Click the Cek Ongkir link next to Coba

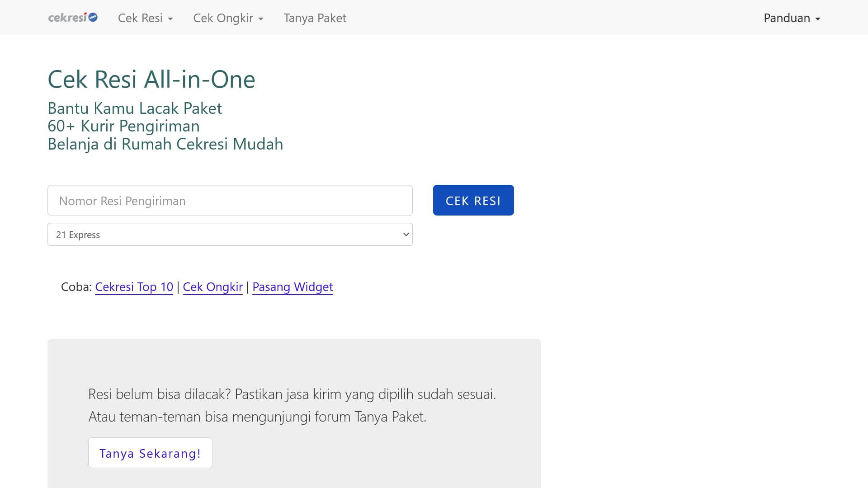[212, 287]
